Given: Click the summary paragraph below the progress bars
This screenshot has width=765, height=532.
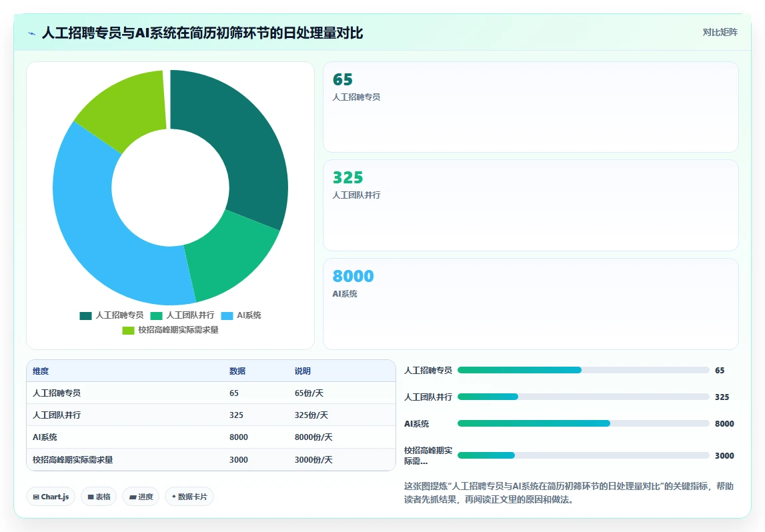Looking at the screenshot, I should (569, 493).
